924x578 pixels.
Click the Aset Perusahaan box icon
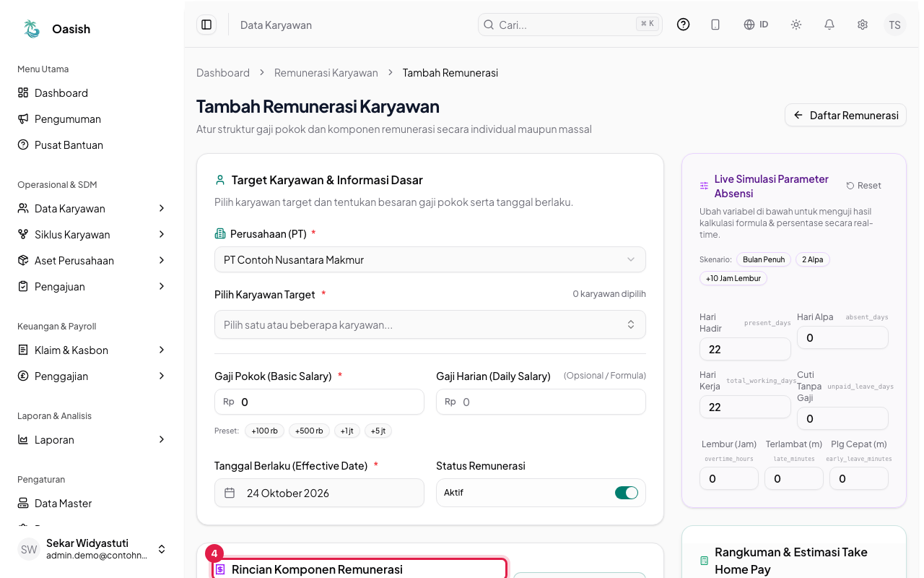[x=23, y=260]
